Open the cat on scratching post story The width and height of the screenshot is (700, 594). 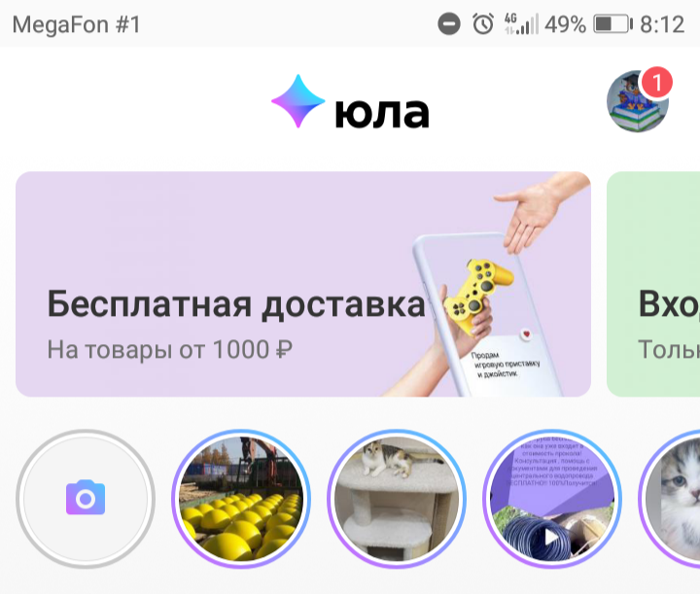397,499
